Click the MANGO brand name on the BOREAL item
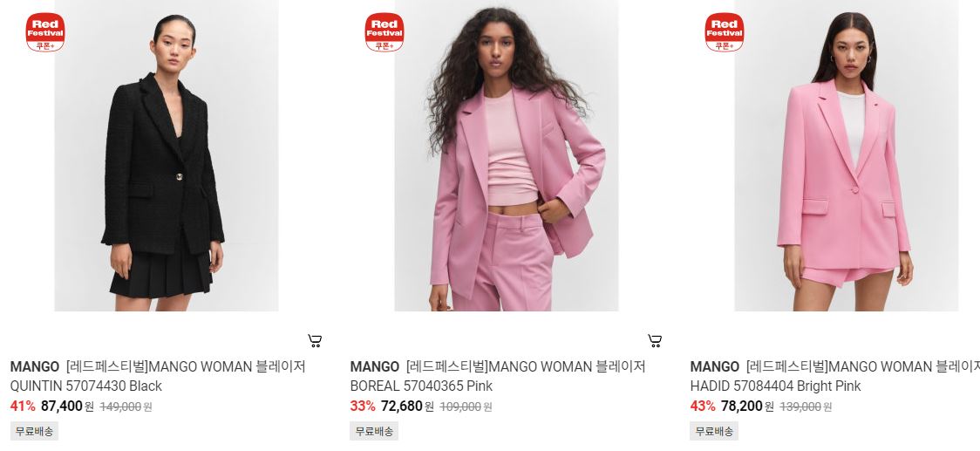 pyautogui.click(x=374, y=366)
